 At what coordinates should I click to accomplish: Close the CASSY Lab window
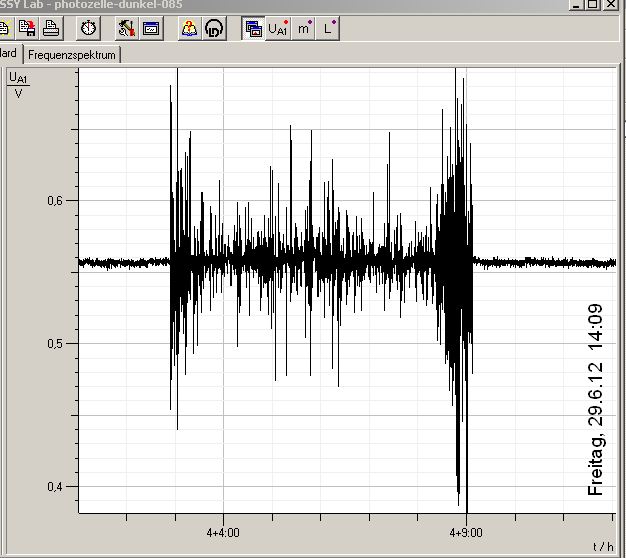pos(611,4)
